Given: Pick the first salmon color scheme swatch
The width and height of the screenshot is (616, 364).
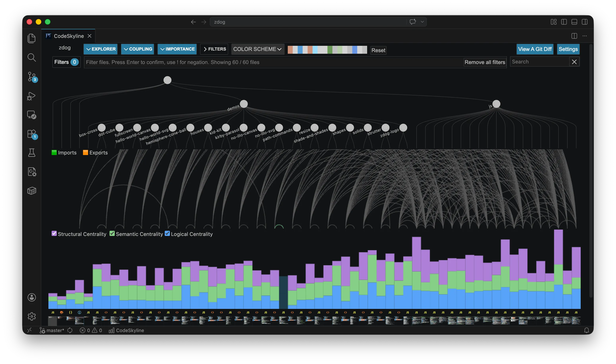Looking at the screenshot, I should (x=290, y=50).
